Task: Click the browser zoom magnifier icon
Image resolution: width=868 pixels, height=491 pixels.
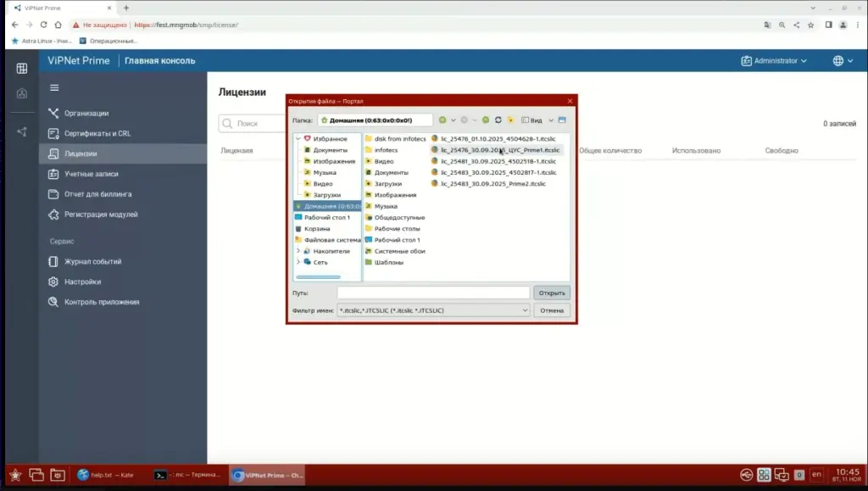Action: [x=782, y=25]
